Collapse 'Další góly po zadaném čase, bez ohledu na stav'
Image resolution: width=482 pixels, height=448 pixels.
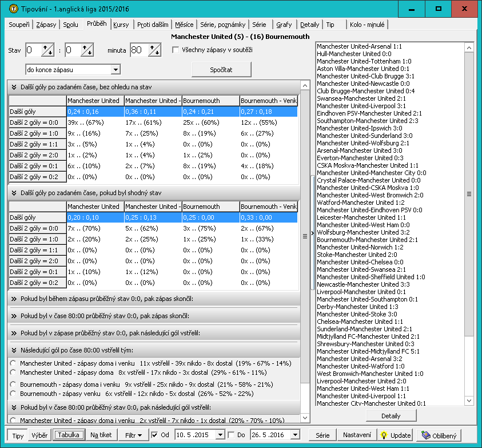point(14,87)
